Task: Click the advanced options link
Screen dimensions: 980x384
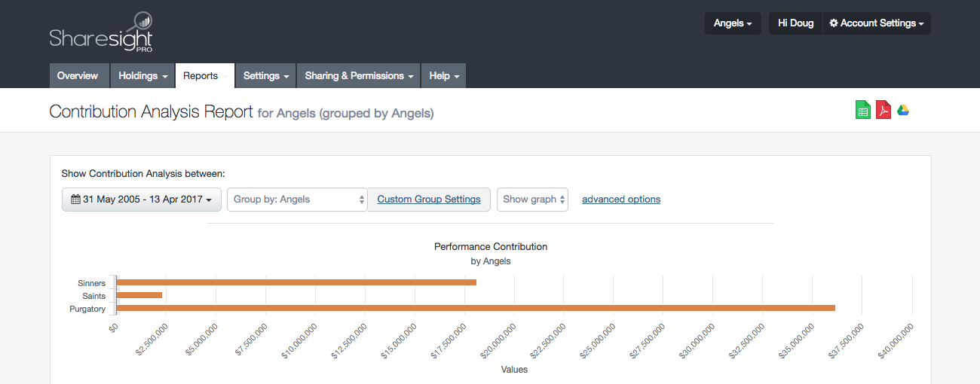Action: [621, 200]
